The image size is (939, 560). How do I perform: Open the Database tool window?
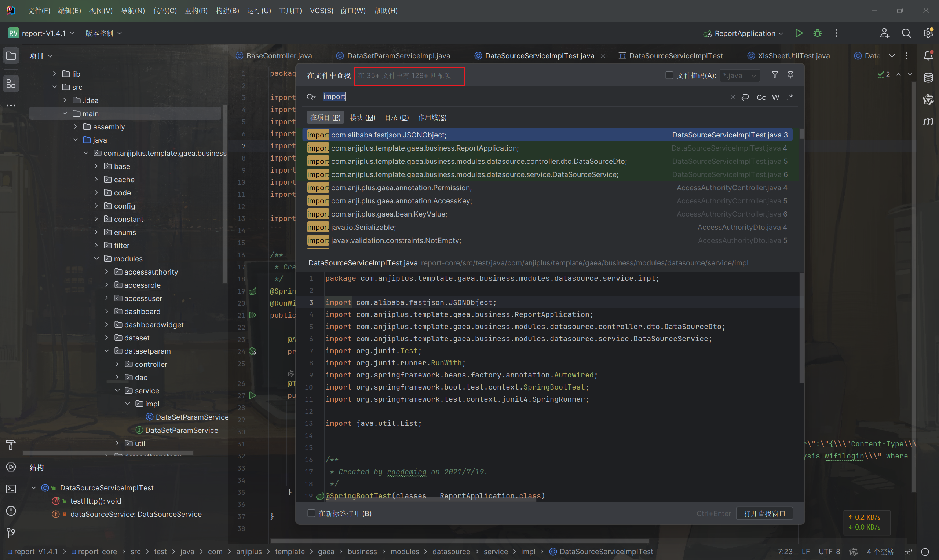928,78
